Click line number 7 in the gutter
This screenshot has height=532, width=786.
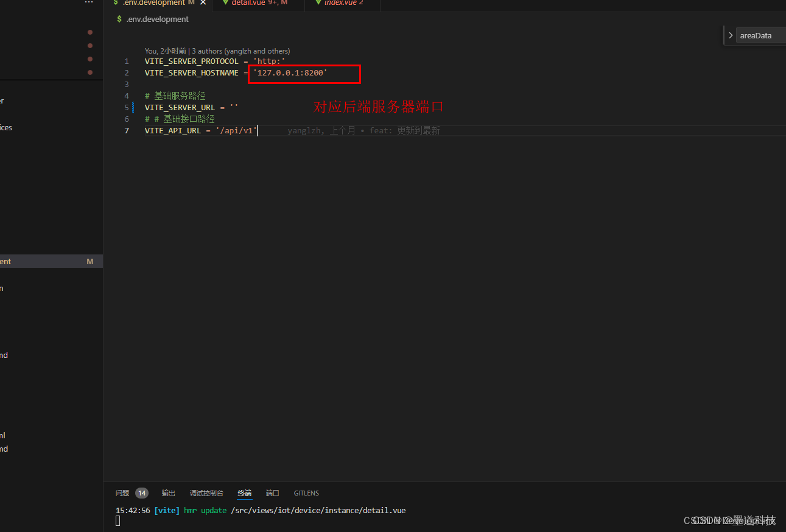click(127, 131)
